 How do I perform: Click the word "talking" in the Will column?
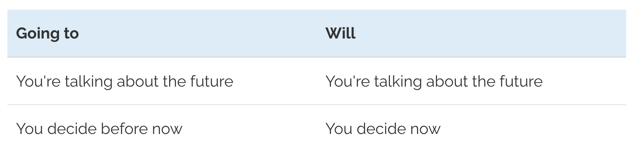[398, 82]
